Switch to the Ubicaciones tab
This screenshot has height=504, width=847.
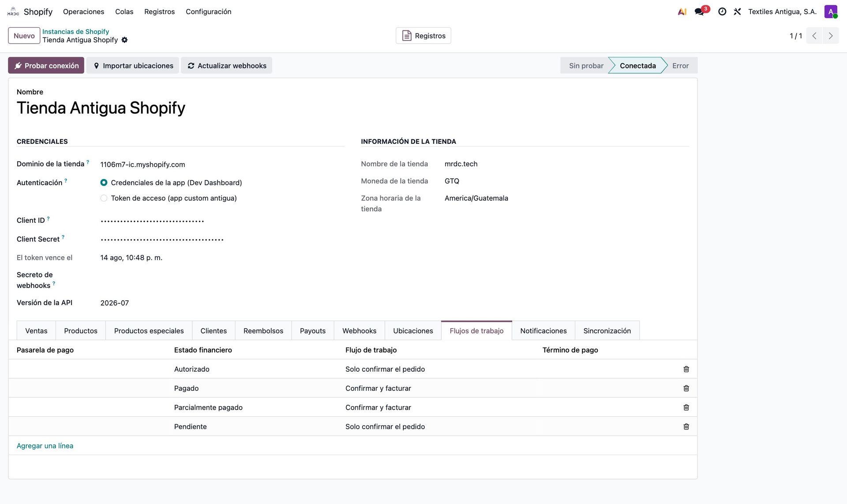pyautogui.click(x=413, y=331)
